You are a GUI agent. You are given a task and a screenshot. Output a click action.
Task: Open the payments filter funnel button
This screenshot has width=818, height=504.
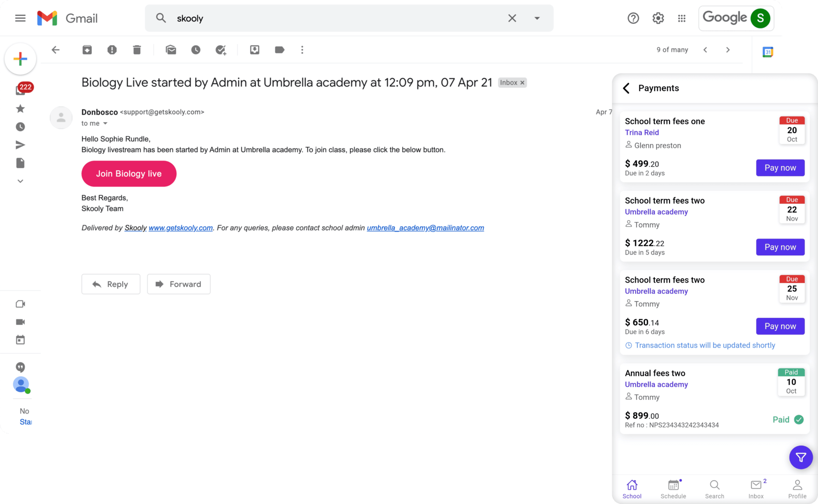tap(801, 457)
